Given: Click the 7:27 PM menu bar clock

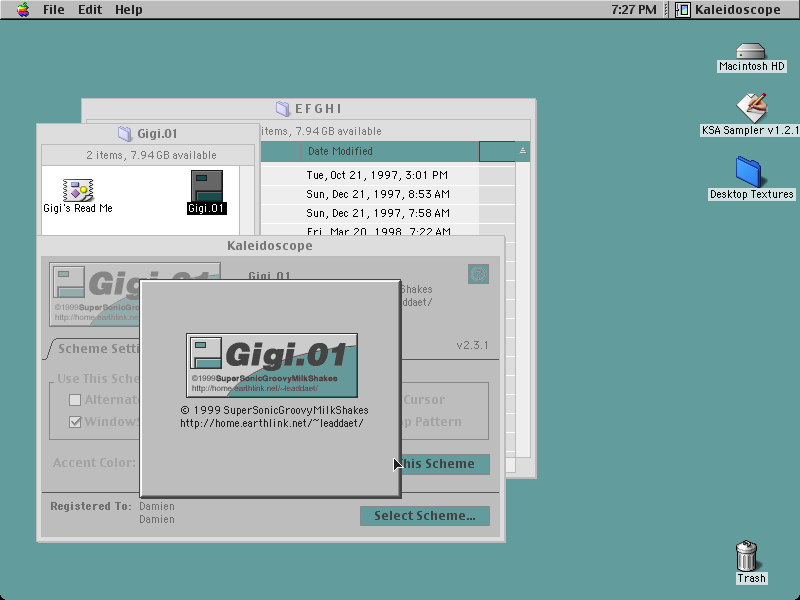Looking at the screenshot, I should (x=634, y=10).
